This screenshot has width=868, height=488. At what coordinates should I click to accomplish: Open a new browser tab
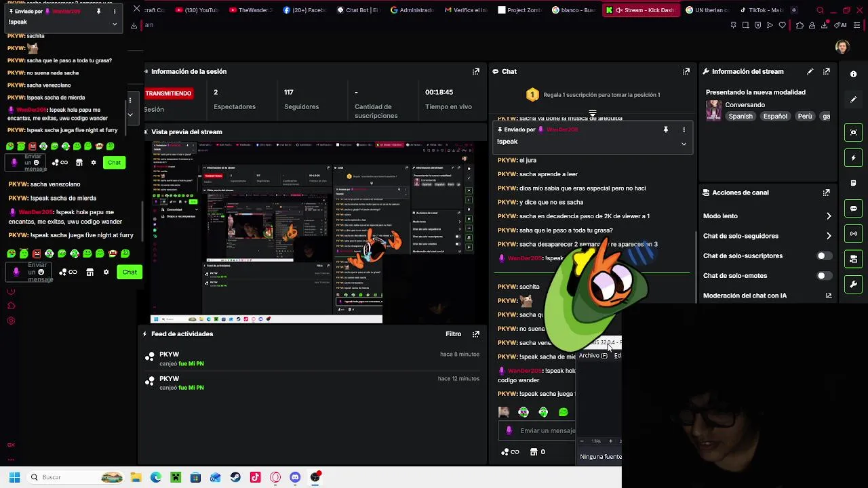pos(794,10)
